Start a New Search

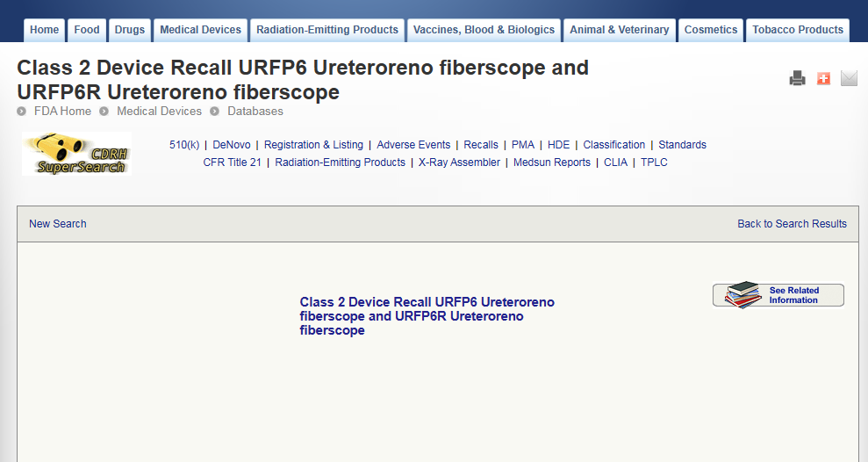pyautogui.click(x=58, y=224)
